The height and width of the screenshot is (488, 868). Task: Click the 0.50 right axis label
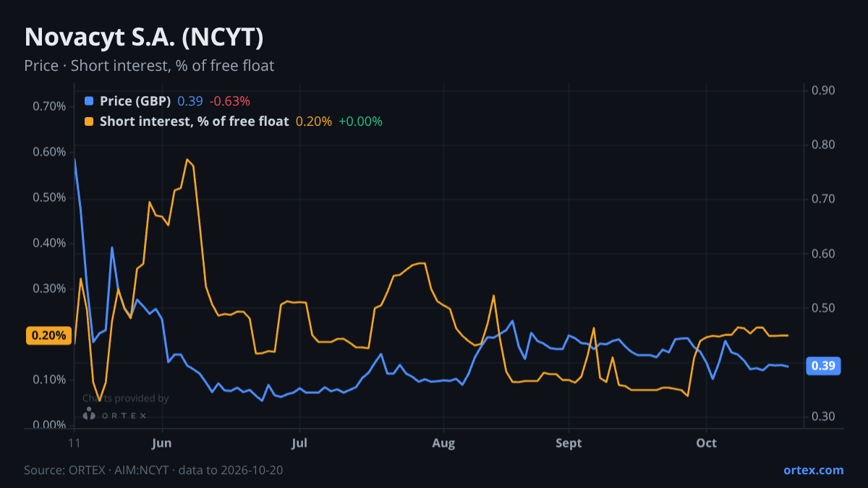(x=823, y=308)
